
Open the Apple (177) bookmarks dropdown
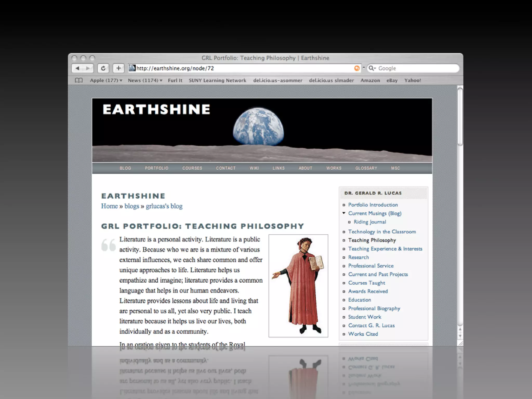coord(106,81)
